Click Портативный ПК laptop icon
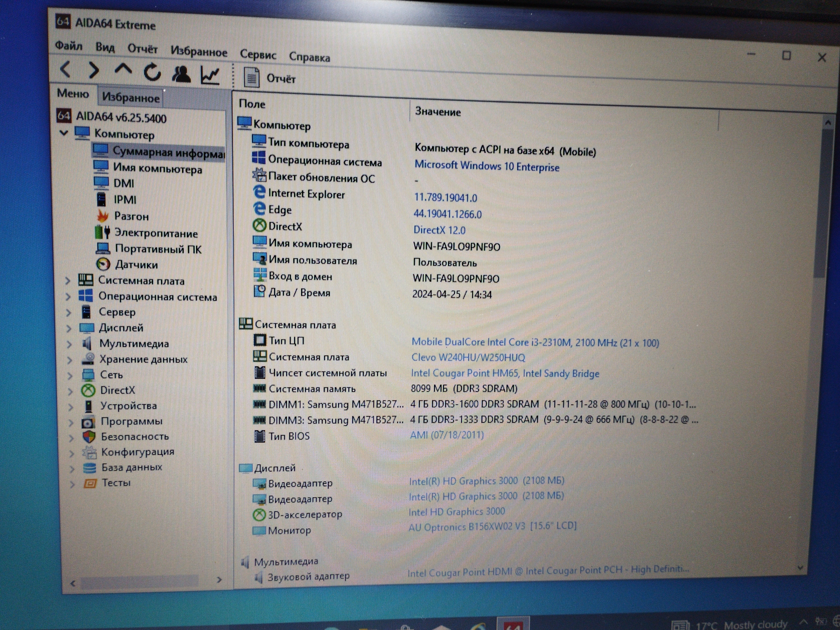840x630 pixels. click(x=103, y=248)
